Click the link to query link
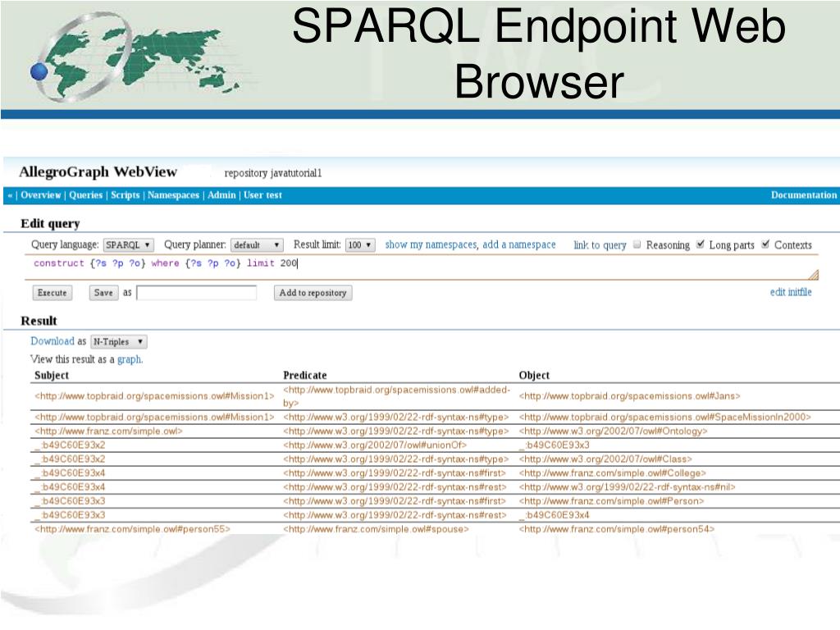Screen dimensions: 840x630 pos(600,244)
